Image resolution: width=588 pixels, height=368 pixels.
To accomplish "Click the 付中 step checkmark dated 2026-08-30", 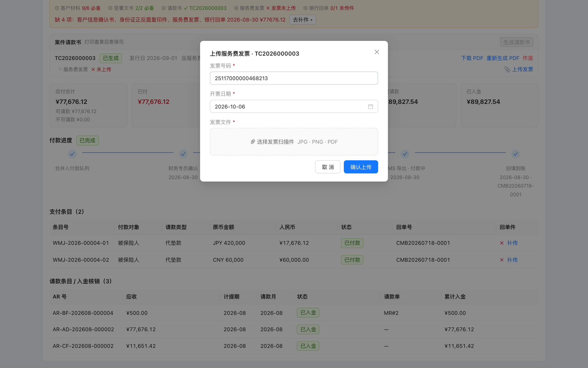I will pos(405,154).
